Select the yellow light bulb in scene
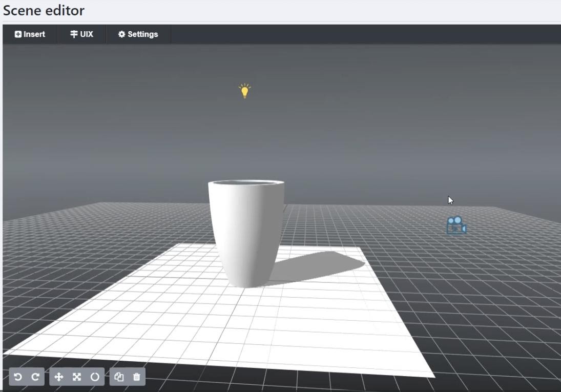This screenshot has height=392, width=561. [x=245, y=91]
